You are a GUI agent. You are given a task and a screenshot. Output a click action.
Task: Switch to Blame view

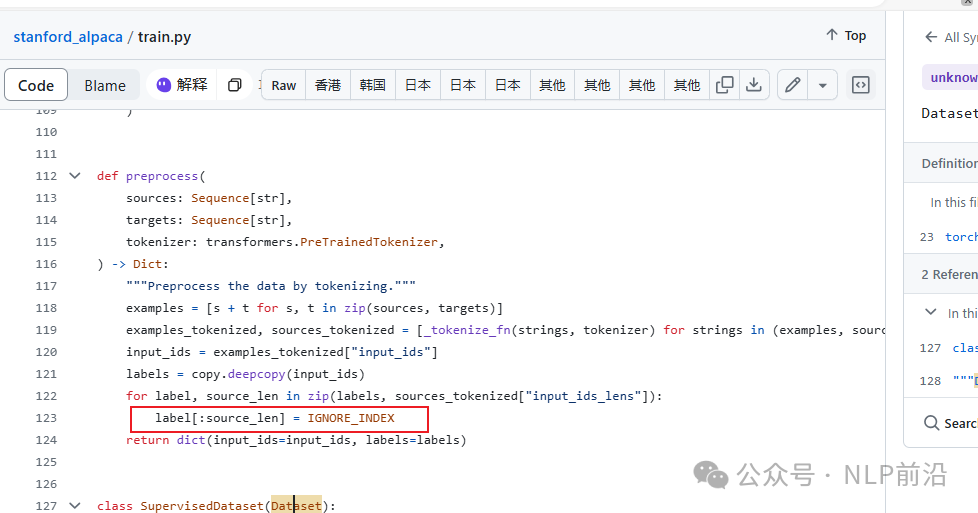click(105, 85)
